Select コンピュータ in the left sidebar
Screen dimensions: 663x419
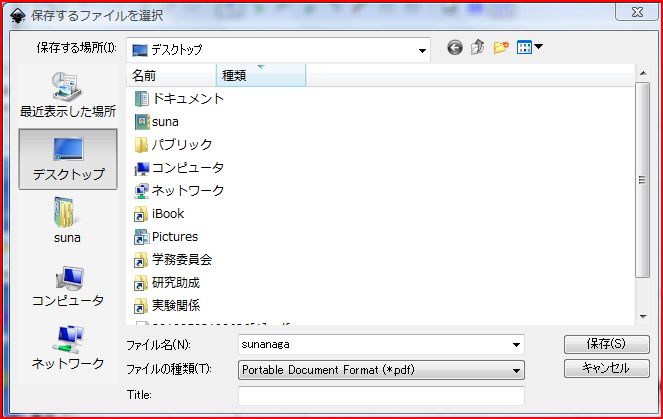click(68, 286)
